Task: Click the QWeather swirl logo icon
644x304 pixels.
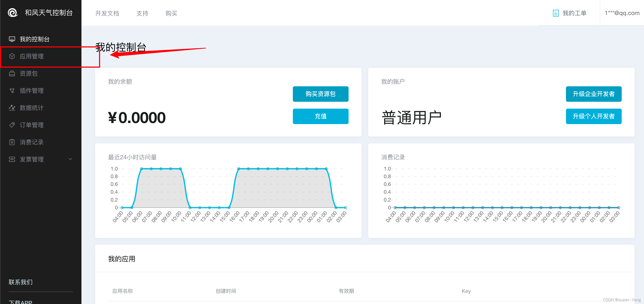Action: coord(13,12)
